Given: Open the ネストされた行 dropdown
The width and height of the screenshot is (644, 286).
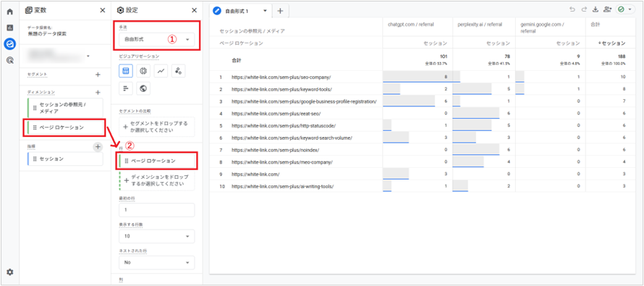Looking at the screenshot, I should click(x=156, y=262).
